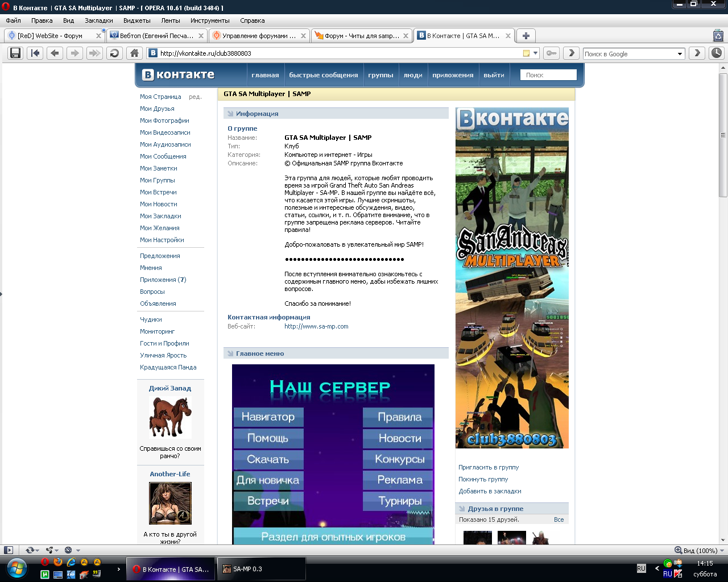The image size is (728, 582).
Task: Close the Вебтоп tab
Action: coord(201,36)
